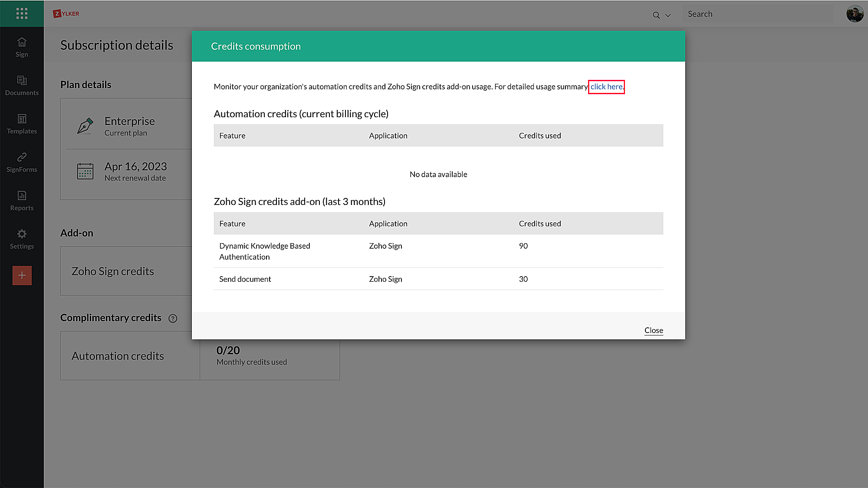This screenshot has height=488, width=868.
Task: Select the Send document row
Action: tap(245, 279)
